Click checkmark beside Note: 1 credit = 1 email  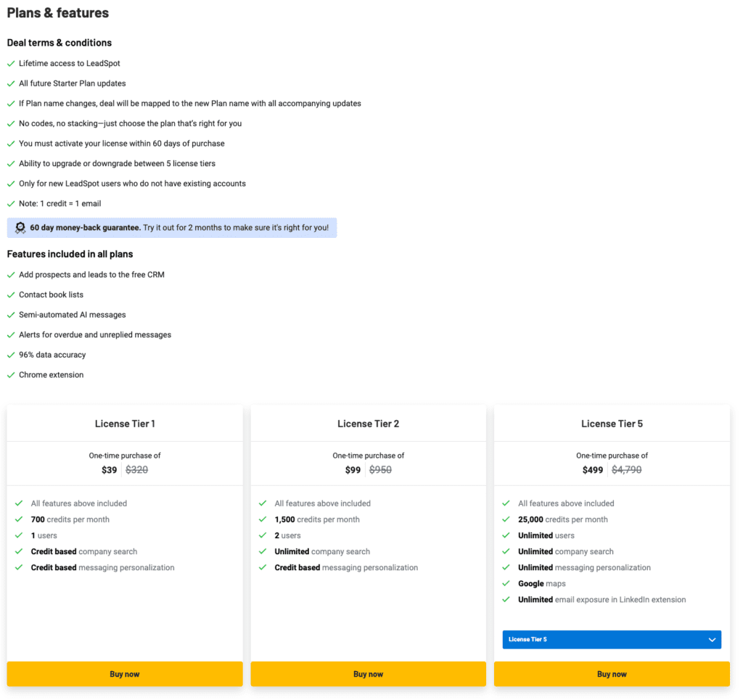11,204
